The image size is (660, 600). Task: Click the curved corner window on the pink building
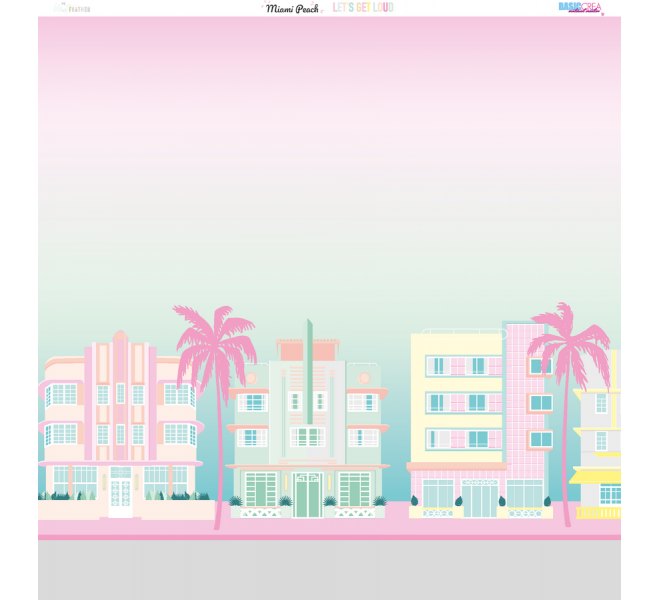[x=60, y=396]
